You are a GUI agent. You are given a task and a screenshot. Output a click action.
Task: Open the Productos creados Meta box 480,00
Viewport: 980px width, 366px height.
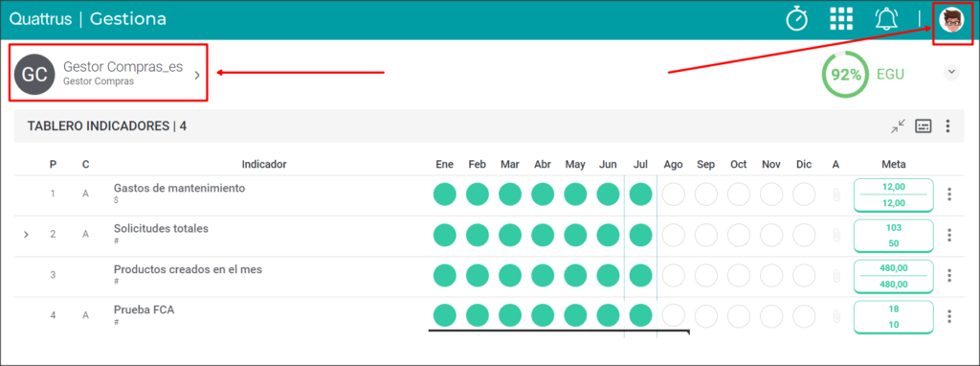point(894,277)
